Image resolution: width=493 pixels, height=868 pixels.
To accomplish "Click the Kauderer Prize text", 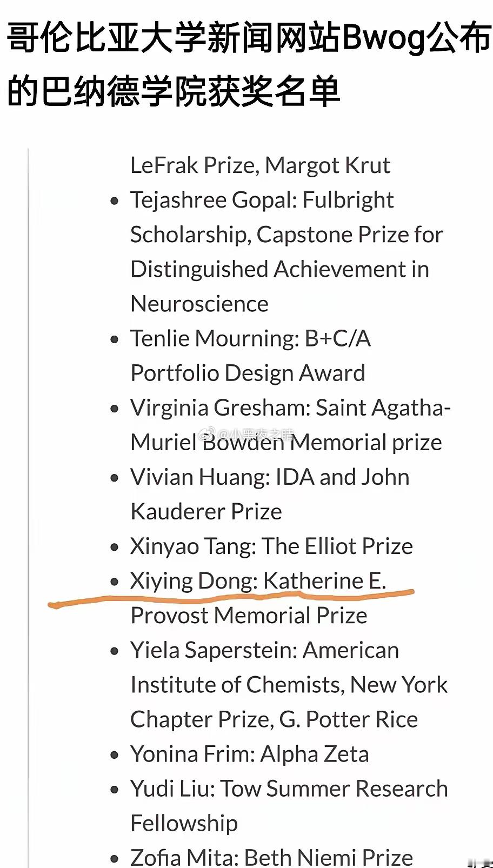I will (206, 512).
